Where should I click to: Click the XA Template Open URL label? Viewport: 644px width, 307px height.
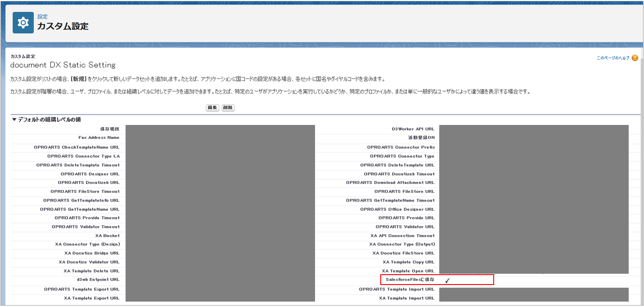click(408, 271)
